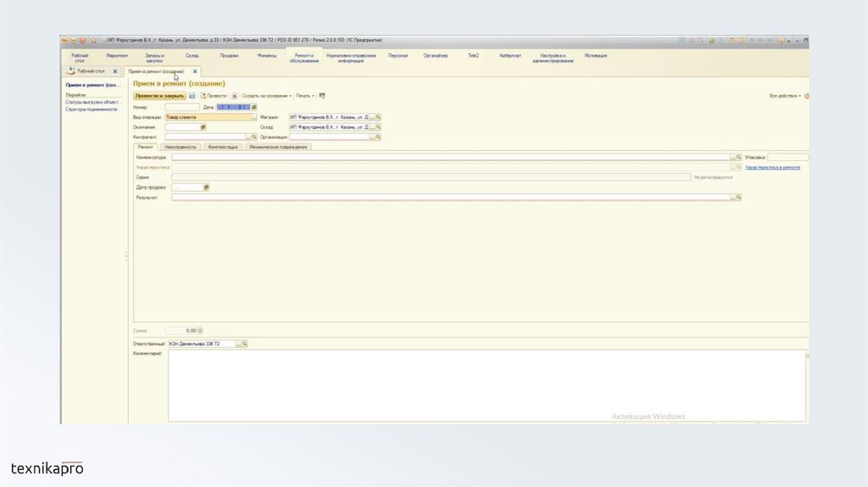
Task: Close the Рабочий стол tab
Action: [x=115, y=71]
